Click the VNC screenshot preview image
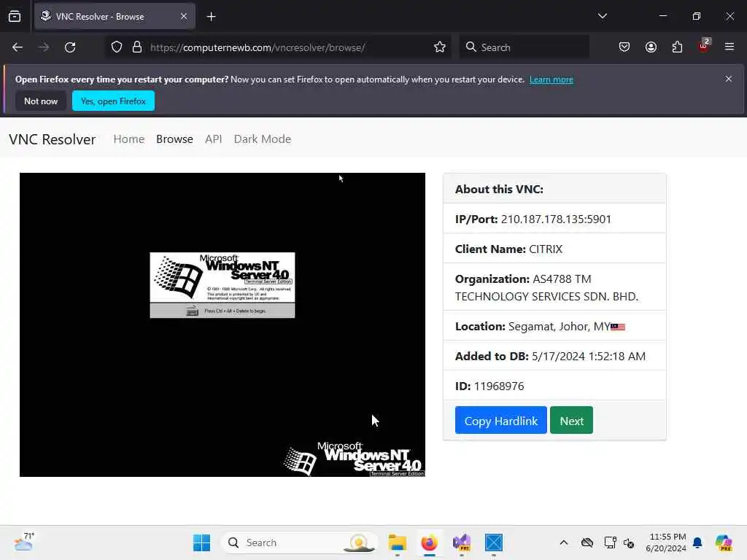This screenshot has width=747, height=560. (222, 324)
